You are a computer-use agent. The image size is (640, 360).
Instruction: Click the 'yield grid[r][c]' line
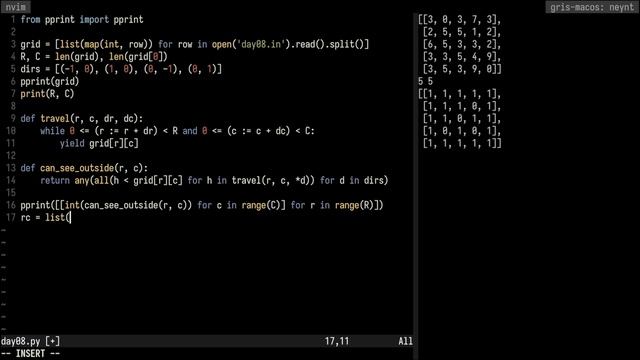point(99,143)
